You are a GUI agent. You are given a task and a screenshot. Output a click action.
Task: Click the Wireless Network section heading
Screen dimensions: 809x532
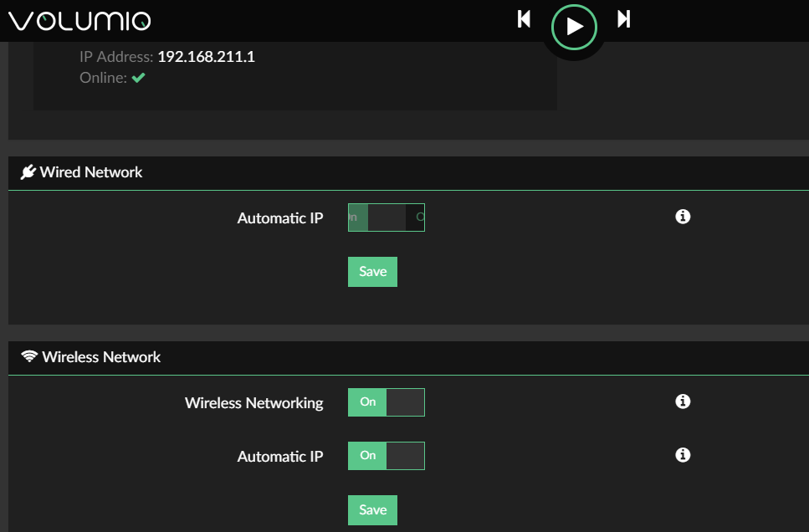coord(101,356)
